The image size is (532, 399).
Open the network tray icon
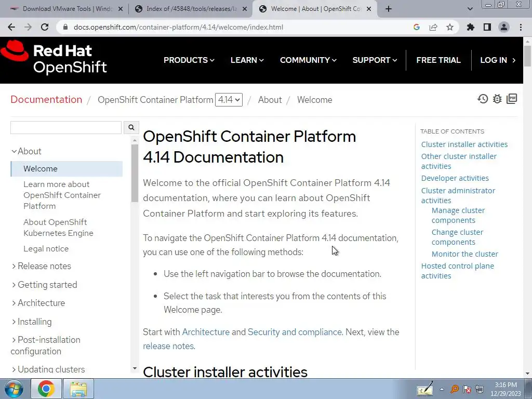pyautogui.click(x=480, y=389)
